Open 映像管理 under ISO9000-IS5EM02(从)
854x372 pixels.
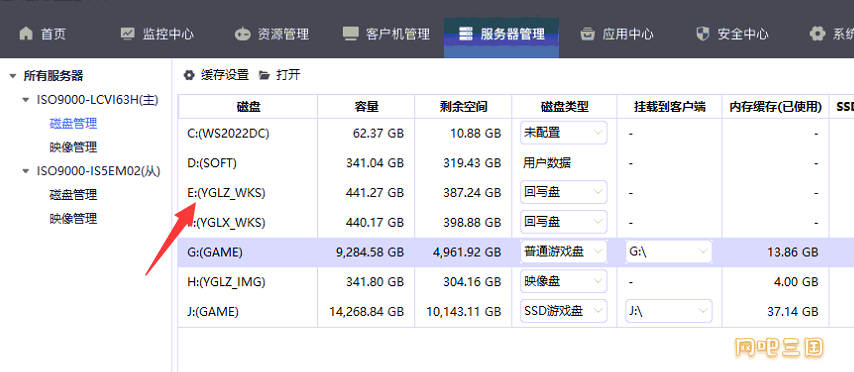point(73,218)
